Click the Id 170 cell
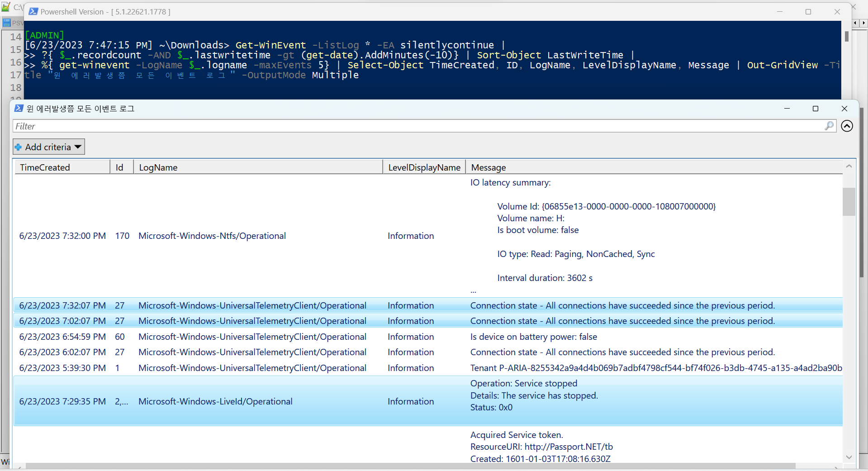The width and height of the screenshot is (868, 471). (x=122, y=236)
